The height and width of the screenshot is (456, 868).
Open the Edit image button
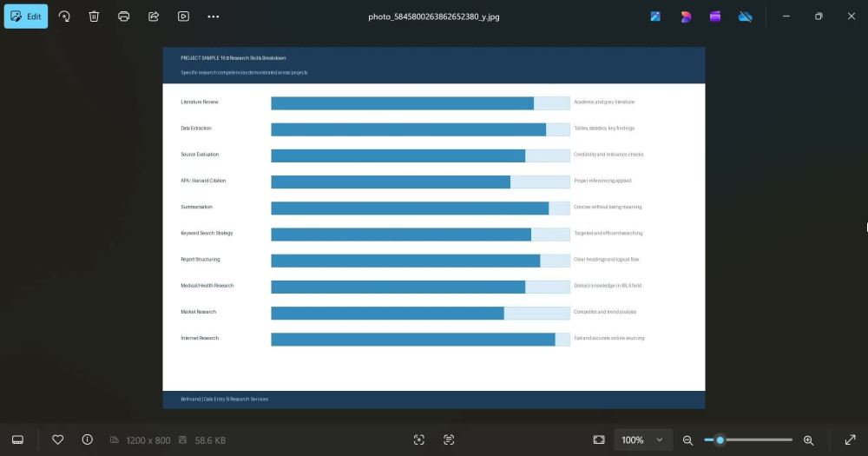(x=26, y=17)
